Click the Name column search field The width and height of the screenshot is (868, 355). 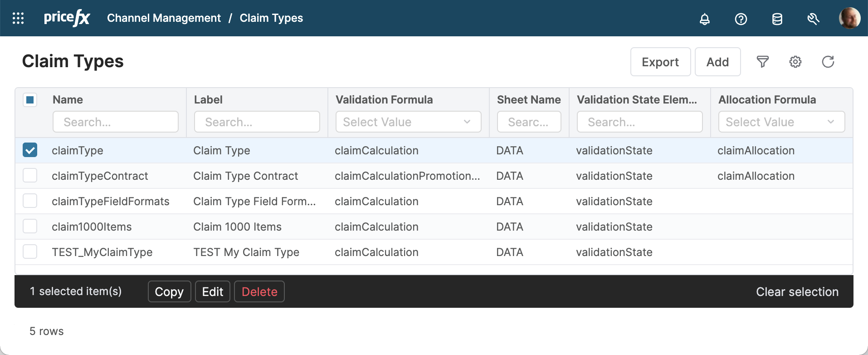tap(116, 122)
